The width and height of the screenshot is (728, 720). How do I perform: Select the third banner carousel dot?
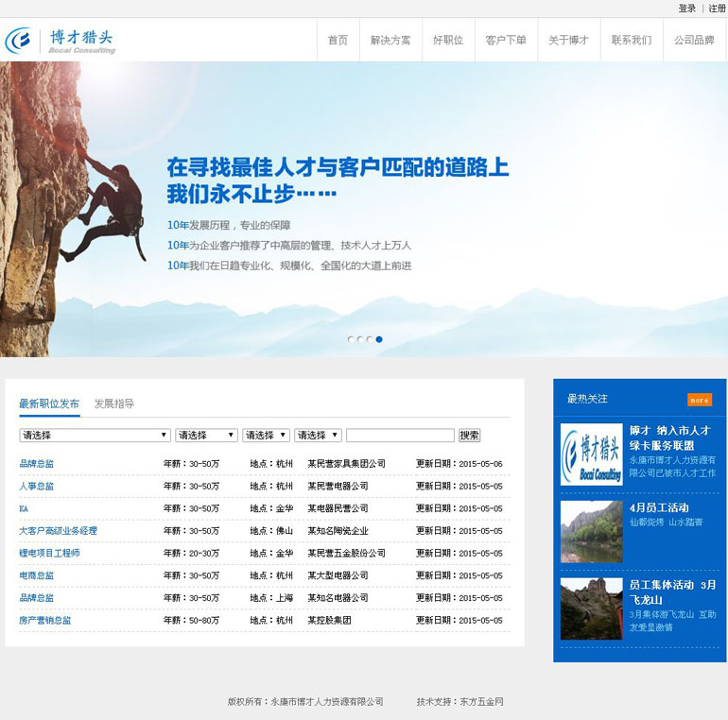point(370,339)
